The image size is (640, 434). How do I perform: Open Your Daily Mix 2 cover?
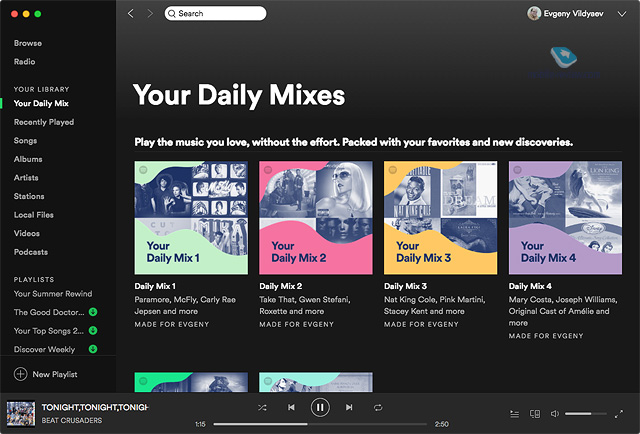click(x=316, y=218)
